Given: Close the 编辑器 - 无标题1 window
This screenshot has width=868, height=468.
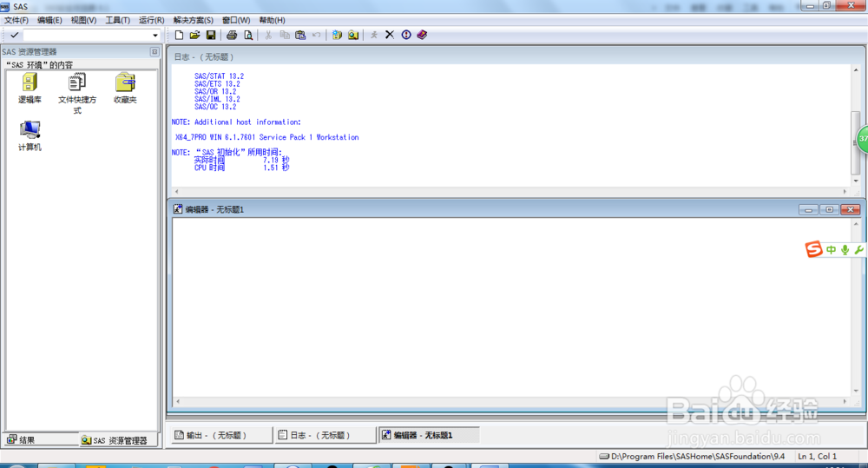Looking at the screenshot, I should pos(851,209).
